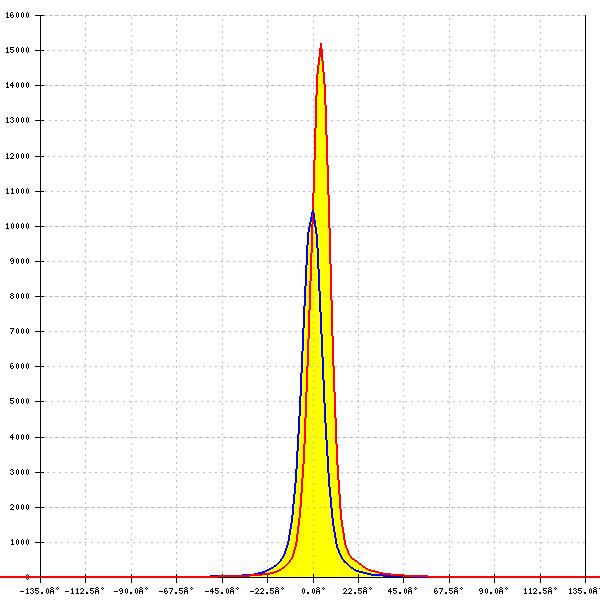The image size is (600, 600).
Task: Click the -45.0 x-axis label
Action: tap(222, 591)
